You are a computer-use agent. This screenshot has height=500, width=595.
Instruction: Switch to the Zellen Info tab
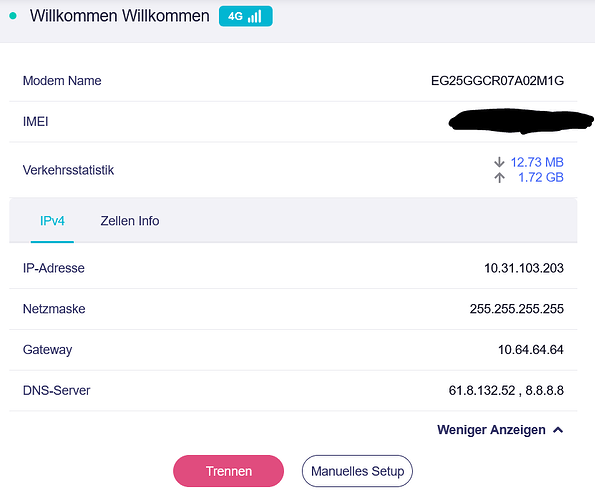(x=130, y=221)
